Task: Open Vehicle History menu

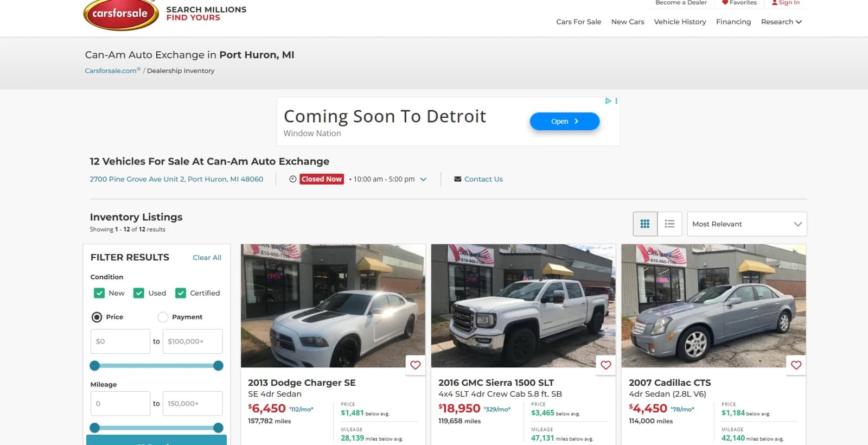Action: pyautogui.click(x=680, y=22)
